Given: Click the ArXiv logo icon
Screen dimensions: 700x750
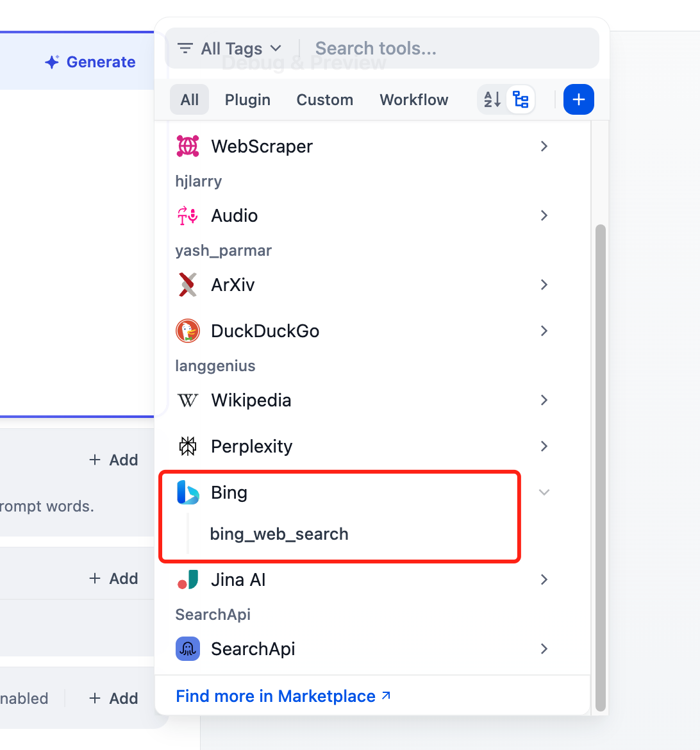Looking at the screenshot, I should click(x=188, y=285).
